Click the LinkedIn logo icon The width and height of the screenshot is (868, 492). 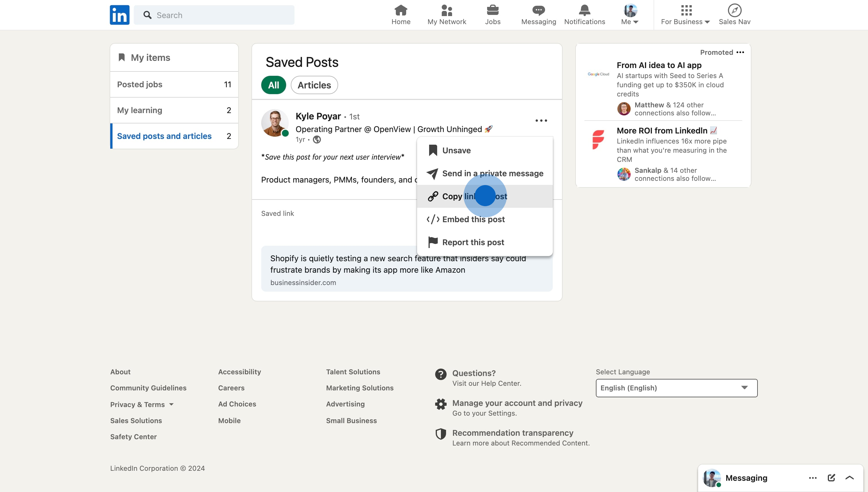click(x=120, y=15)
